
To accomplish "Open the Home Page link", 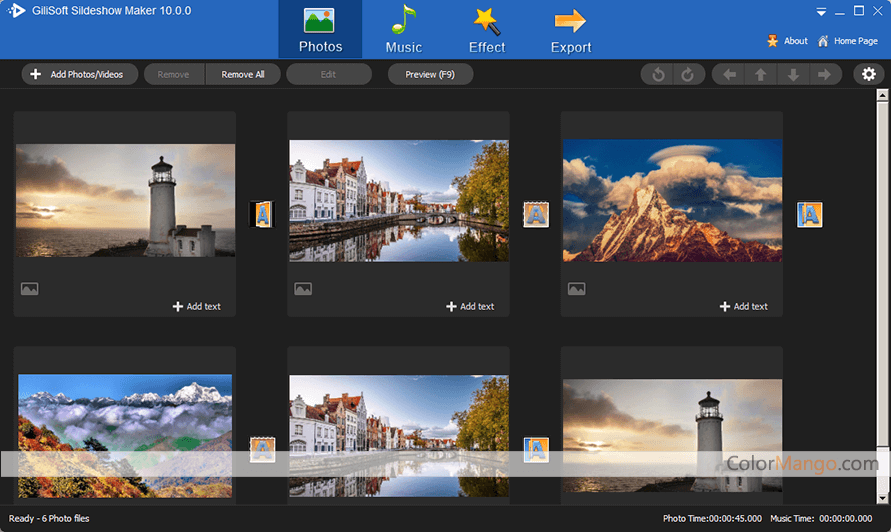I will point(846,41).
